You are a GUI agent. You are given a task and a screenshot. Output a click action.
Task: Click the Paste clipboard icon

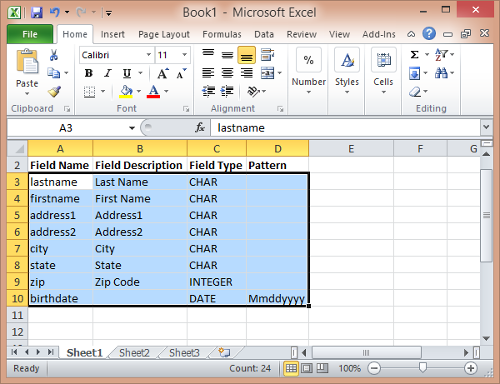pyautogui.click(x=27, y=61)
